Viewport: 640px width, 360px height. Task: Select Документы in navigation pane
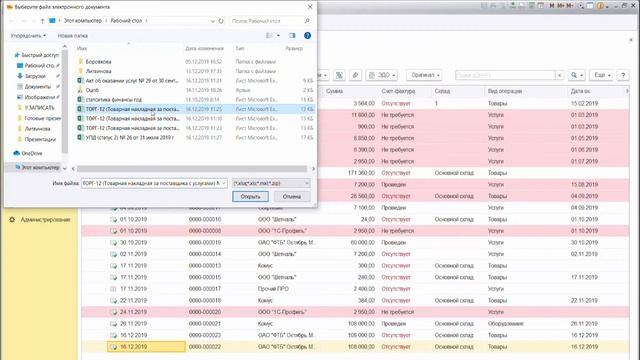tap(38, 87)
